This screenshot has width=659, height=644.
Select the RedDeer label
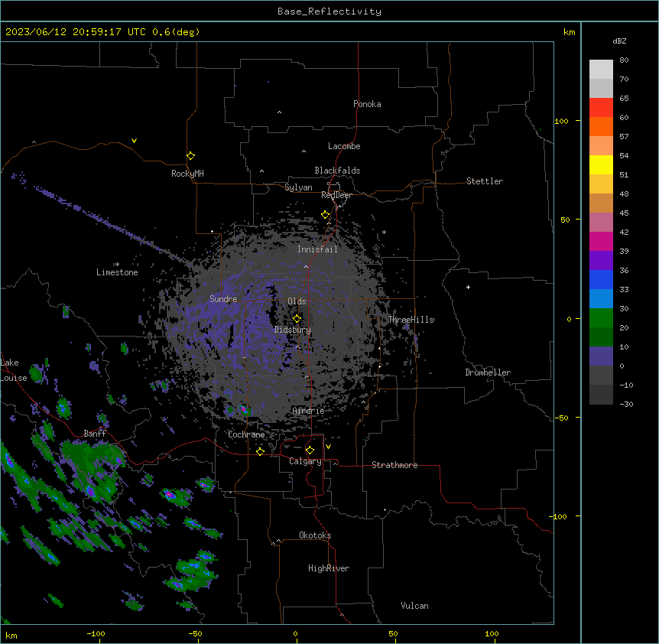[x=336, y=195]
